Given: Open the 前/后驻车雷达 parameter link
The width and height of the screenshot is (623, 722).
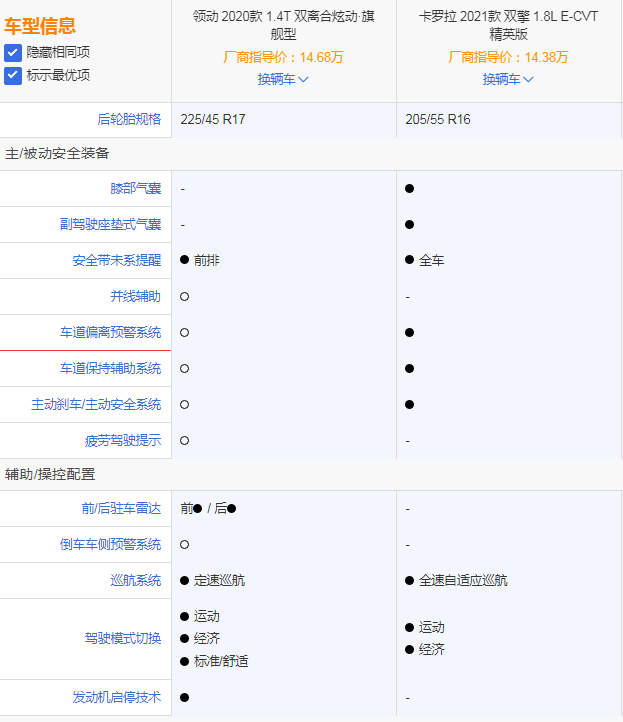Looking at the screenshot, I should (x=121, y=508).
